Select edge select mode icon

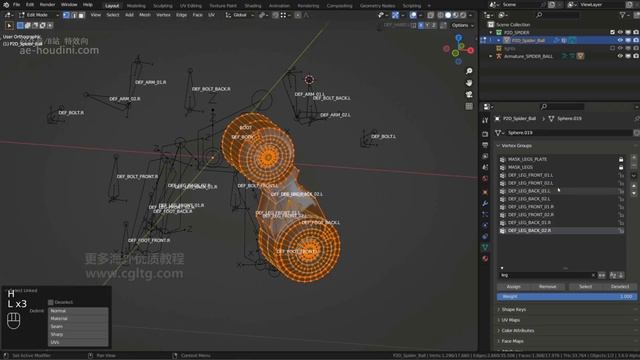(74, 15)
